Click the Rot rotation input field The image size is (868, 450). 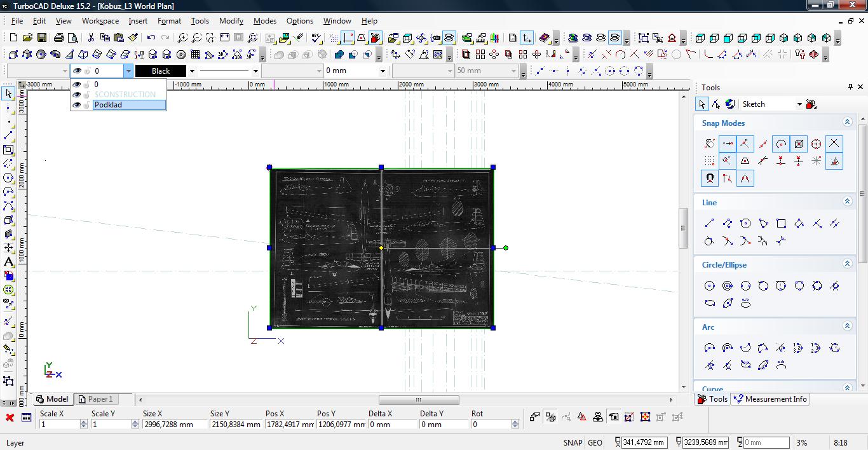click(491, 424)
